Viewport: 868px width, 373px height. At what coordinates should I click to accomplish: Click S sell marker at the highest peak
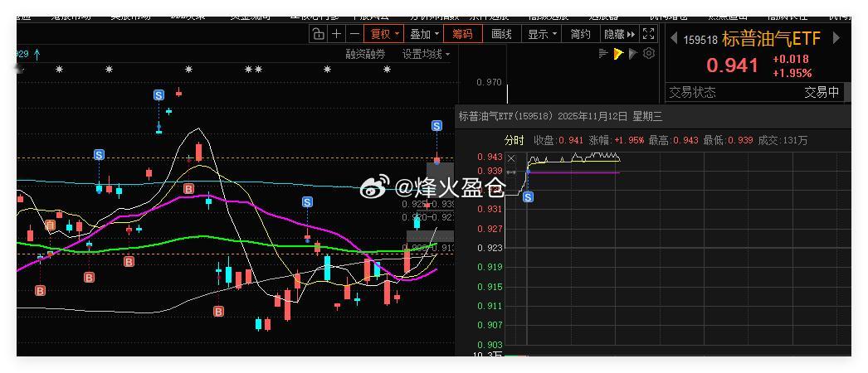pyautogui.click(x=158, y=95)
